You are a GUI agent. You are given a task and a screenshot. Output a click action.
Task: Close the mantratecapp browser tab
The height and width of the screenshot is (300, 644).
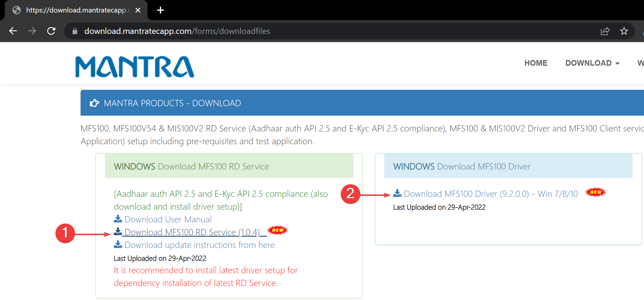pyautogui.click(x=138, y=10)
